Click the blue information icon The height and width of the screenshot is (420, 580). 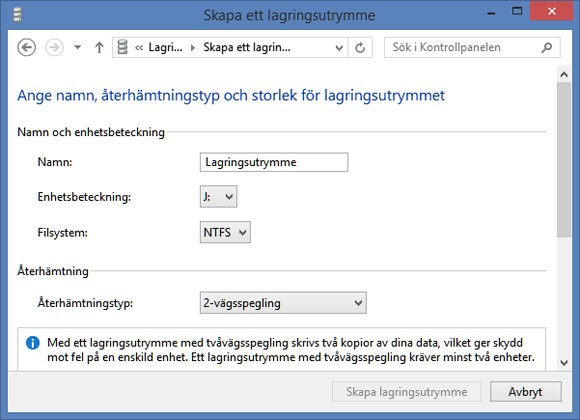coord(33,343)
